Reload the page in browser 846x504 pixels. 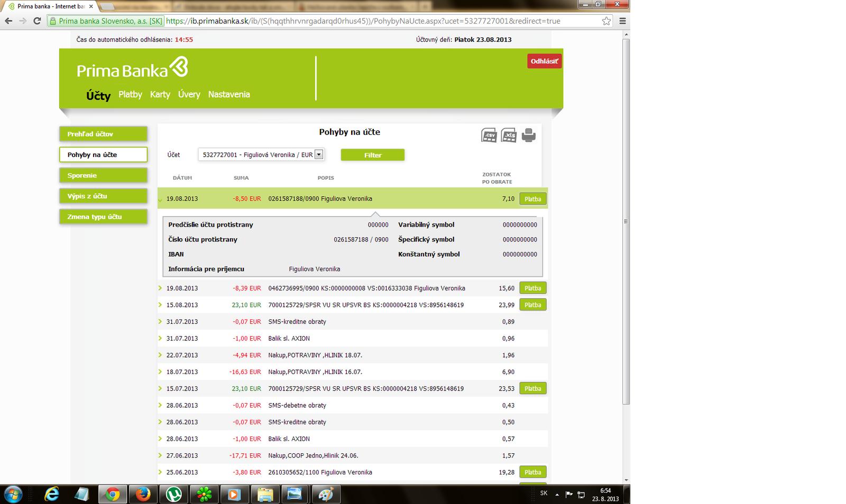tap(37, 21)
